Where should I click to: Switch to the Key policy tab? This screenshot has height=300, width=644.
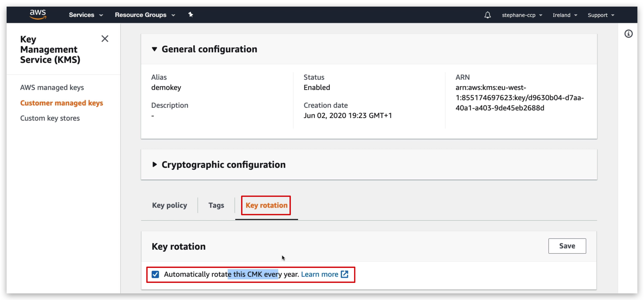coord(169,205)
